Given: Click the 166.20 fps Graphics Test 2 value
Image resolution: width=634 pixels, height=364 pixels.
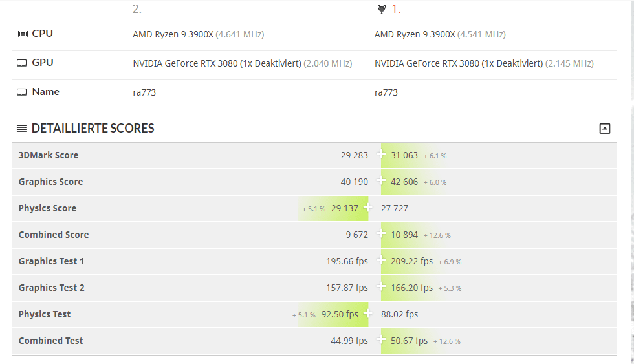Looking at the screenshot, I should (x=411, y=288).
